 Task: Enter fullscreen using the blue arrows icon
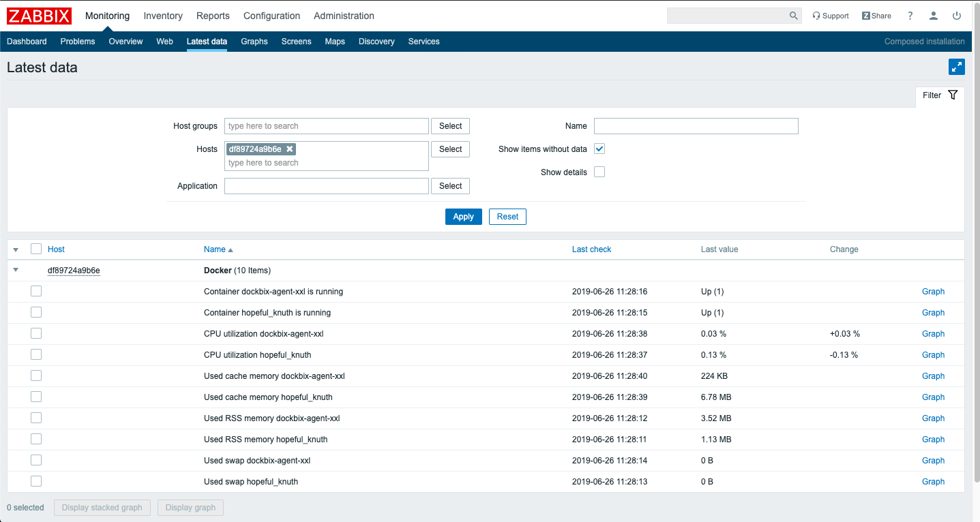pos(957,67)
